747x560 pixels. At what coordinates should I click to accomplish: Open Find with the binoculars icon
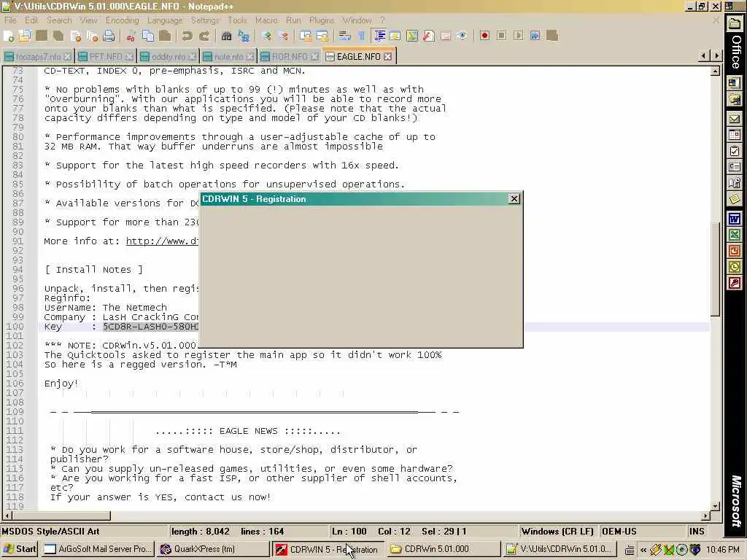click(226, 36)
